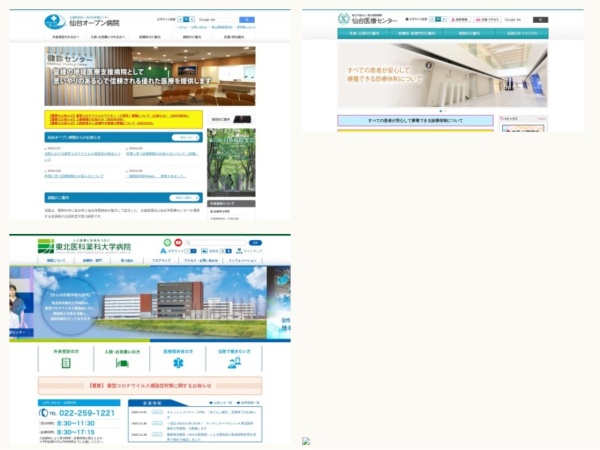Viewport: 600px width, 450px height.
Task: Click the clipboard icon under 外来受診の方
Action: pos(66,363)
